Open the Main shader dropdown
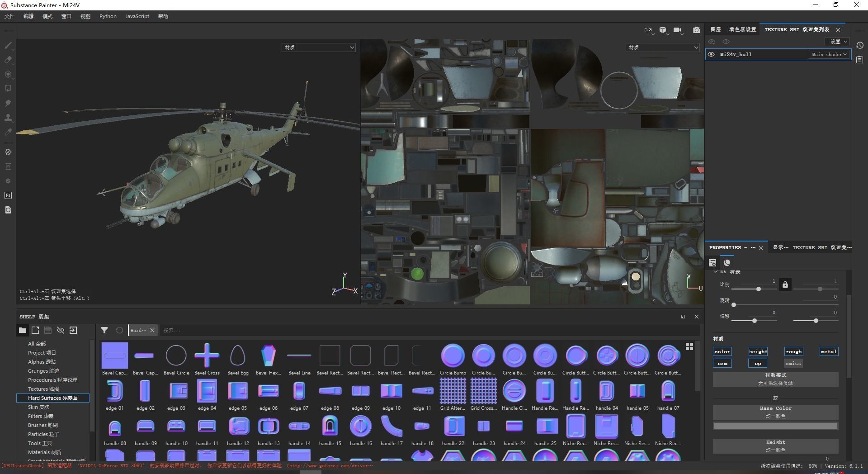The width and height of the screenshot is (868, 474). click(x=829, y=54)
